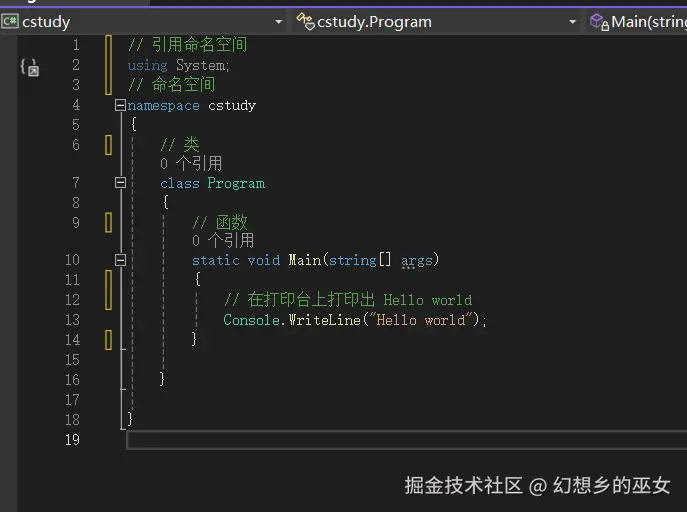
Task: Click the 'void' keyword on line 10
Action: (264, 260)
